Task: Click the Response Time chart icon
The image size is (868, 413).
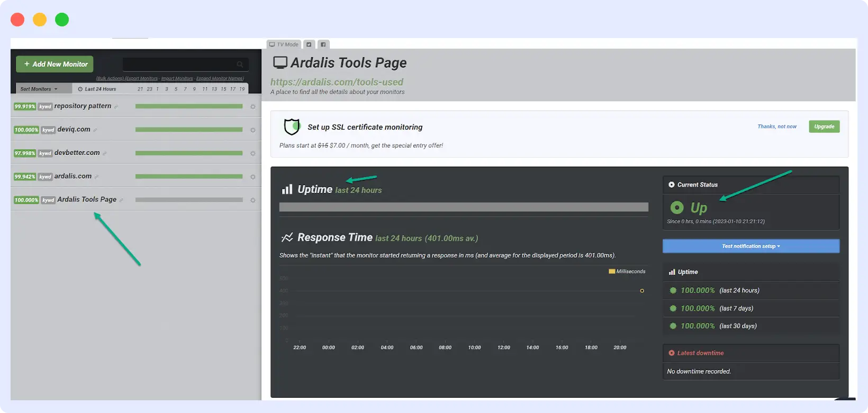Action: pyautogui.click(x=287, y=237)
